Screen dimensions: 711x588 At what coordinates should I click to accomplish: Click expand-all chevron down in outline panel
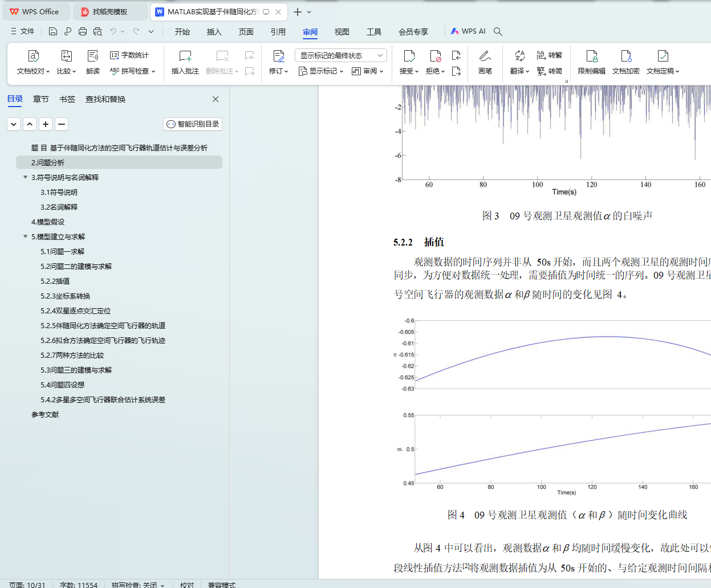[14, 124]
